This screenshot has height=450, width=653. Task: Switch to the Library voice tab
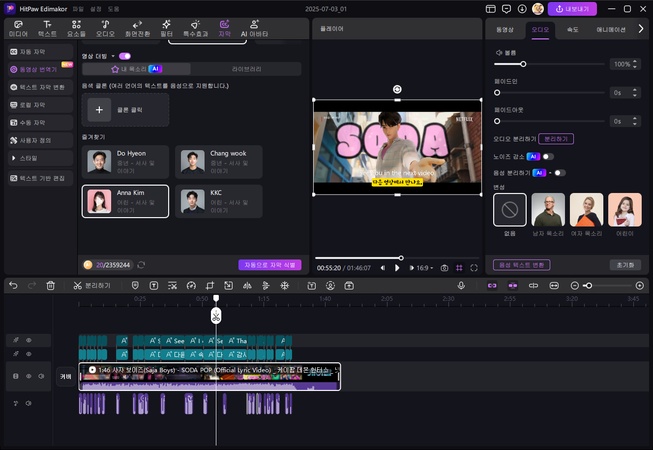(x=247, y=69)
